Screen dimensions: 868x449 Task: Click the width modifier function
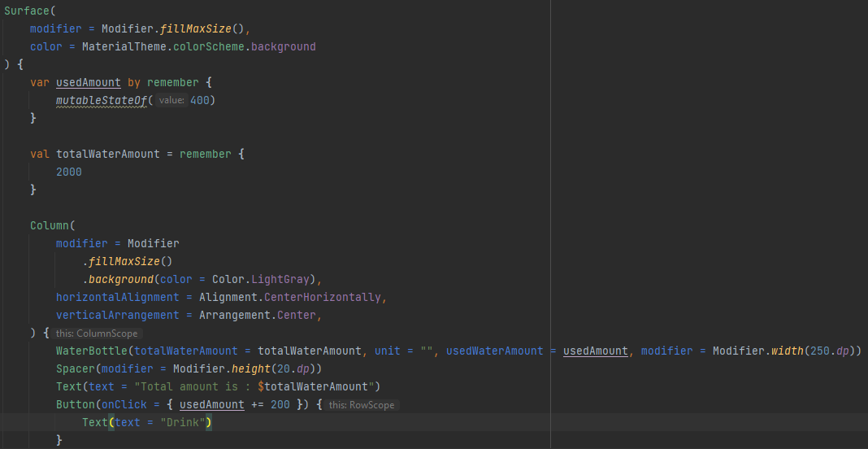point(788,351)
